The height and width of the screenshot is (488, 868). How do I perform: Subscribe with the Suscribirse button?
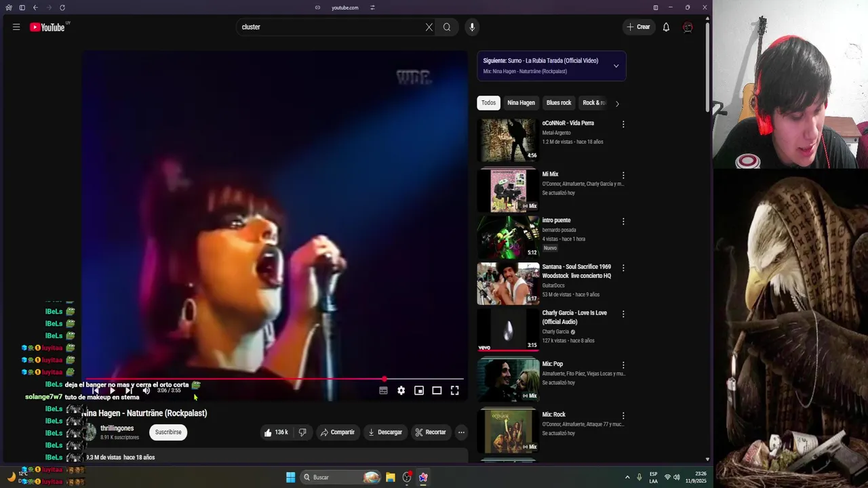[x=168, y=432]
